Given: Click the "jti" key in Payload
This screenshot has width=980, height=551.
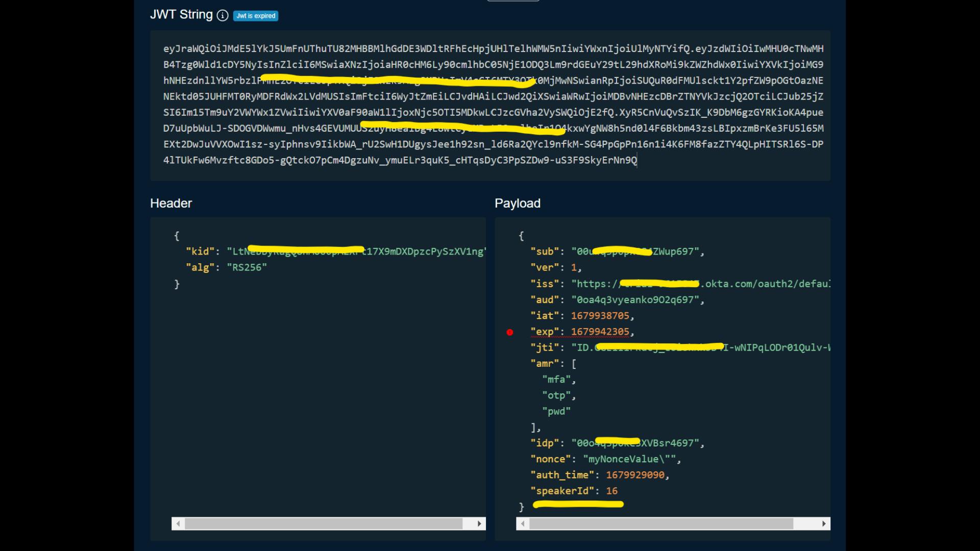Looking at the screenshot, I should click(x=545, y=347).
